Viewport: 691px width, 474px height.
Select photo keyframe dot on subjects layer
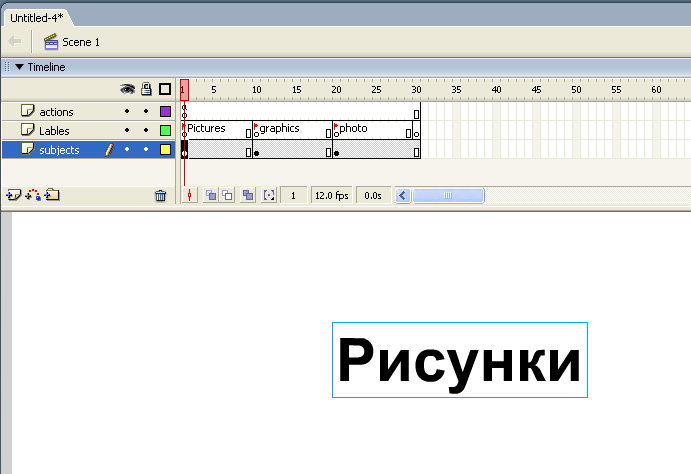tap(337, 153)
